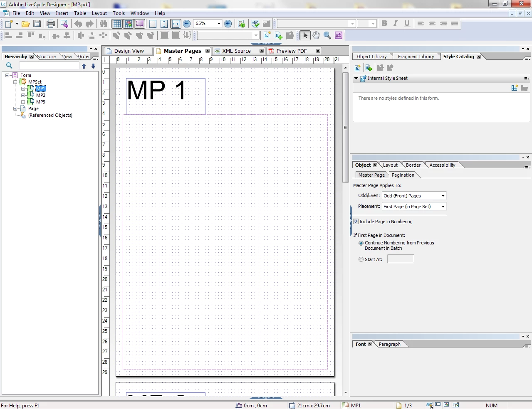Click the Redo arrow icon
532x409 pixels.
[x=89, y=24]
